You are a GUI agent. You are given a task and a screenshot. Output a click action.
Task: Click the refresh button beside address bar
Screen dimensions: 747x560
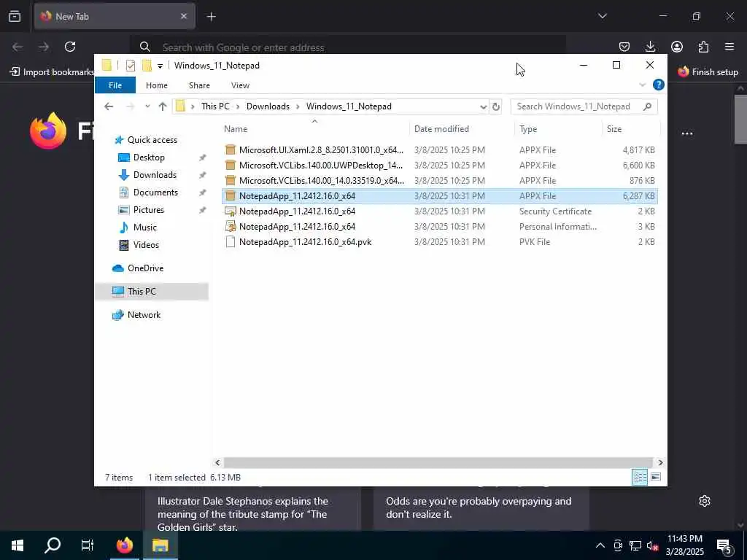click(495, 106)
